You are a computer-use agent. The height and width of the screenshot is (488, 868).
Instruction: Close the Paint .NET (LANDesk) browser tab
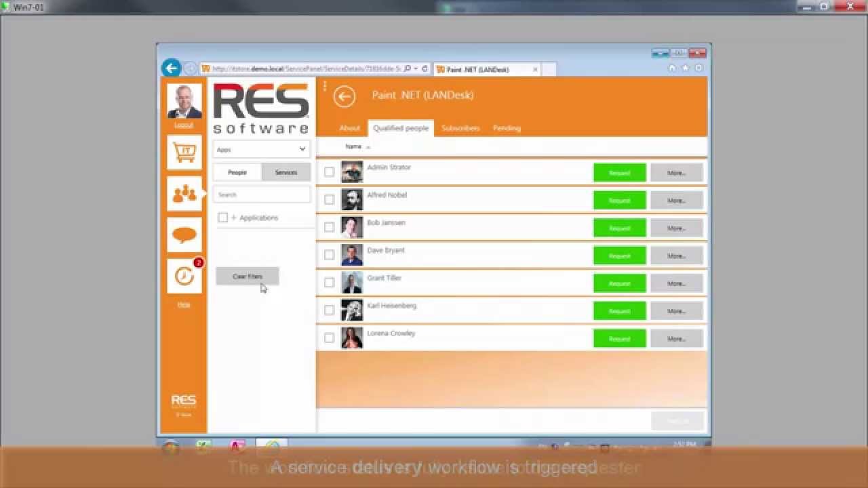tap(535, 69)
